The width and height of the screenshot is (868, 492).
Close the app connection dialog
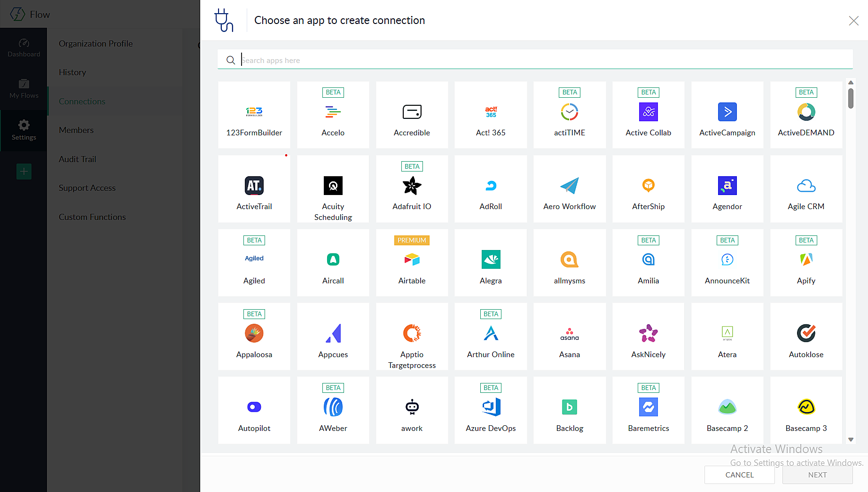coord(854,21)
